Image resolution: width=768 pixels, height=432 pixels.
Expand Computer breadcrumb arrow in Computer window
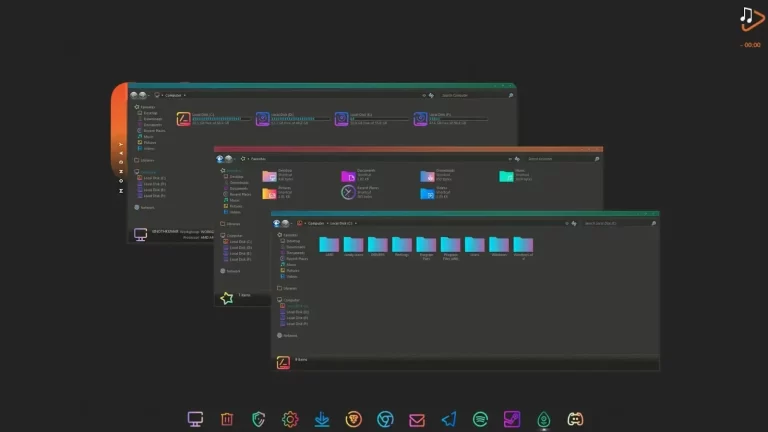click(184, 96)
